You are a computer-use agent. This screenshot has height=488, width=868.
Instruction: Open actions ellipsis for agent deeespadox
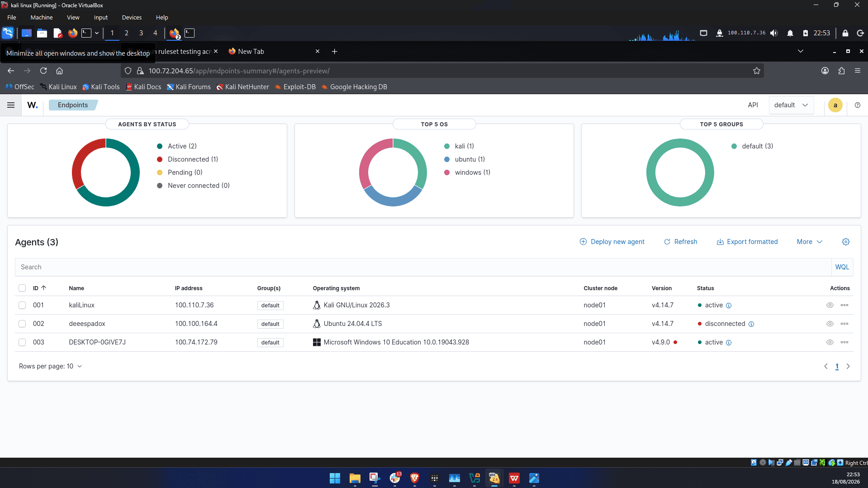point(844,324)
